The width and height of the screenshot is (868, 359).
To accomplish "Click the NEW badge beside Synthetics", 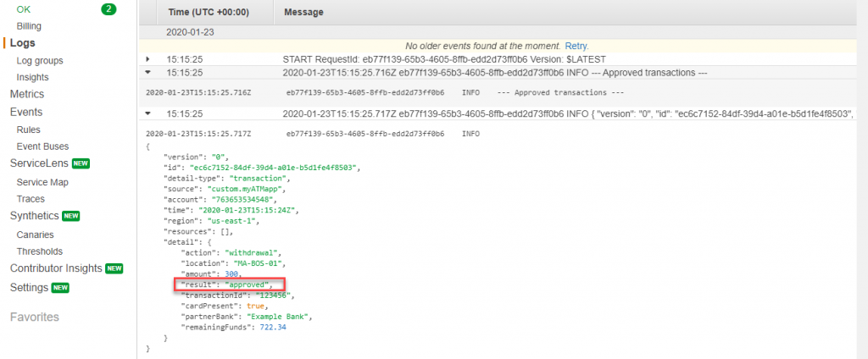I will (71, 216).
